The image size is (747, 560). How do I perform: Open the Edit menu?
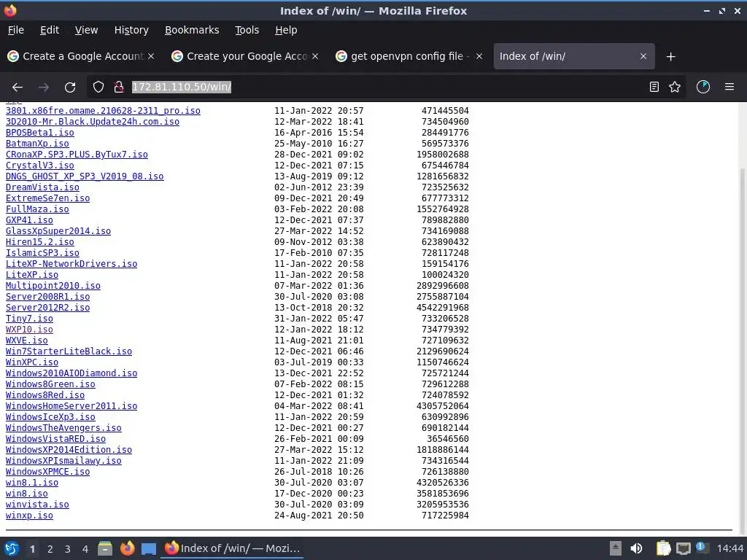click(x=50, y=30)
